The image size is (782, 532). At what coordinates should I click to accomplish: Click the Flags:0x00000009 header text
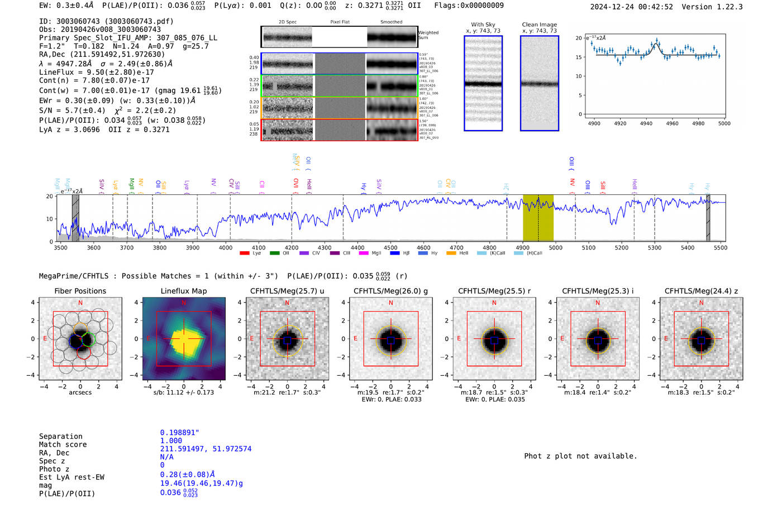(469, 6)
